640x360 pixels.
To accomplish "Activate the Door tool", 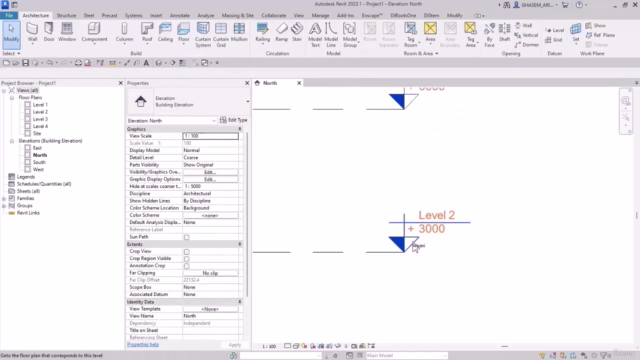I will point(49,32).
